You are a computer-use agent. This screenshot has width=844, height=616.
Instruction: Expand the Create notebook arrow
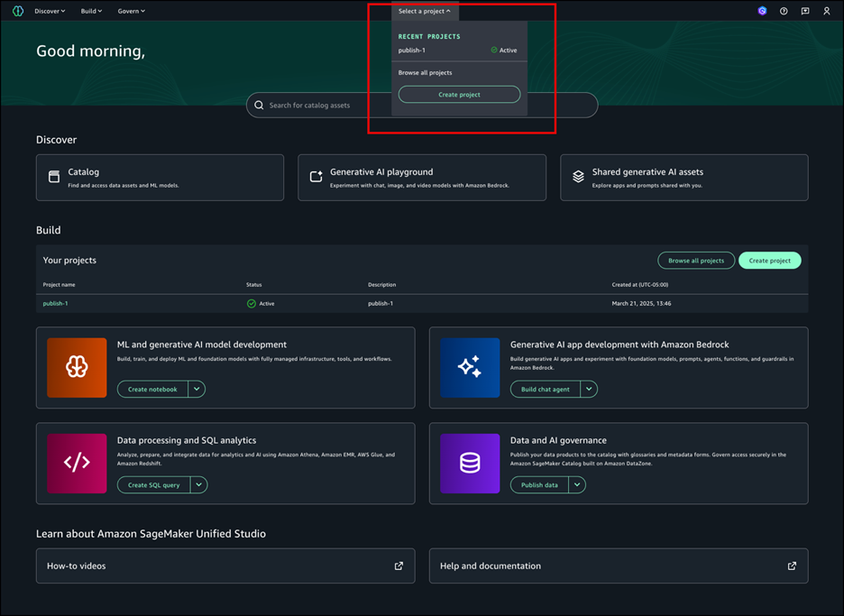(x=197, y=389)
